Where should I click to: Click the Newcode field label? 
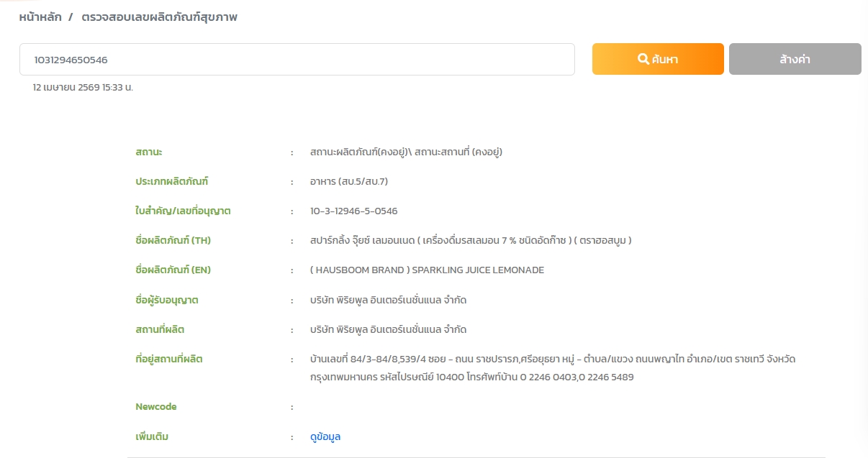(x=155, y=407)
